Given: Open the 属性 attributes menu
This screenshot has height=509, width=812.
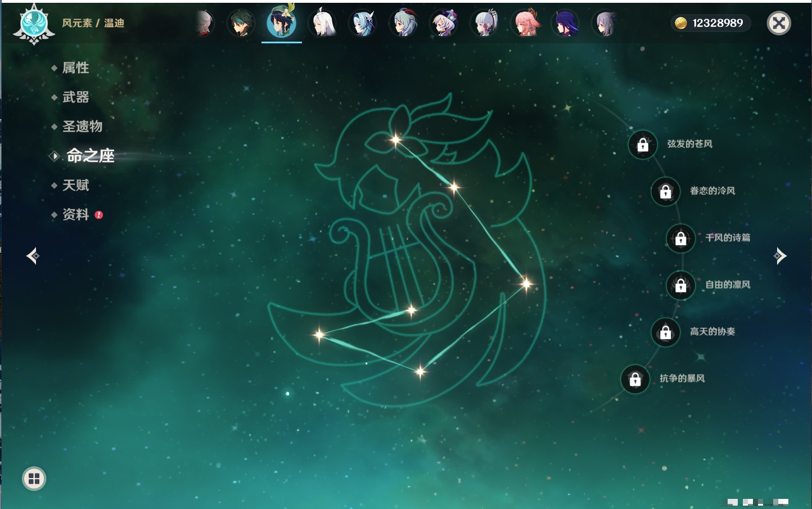Looking at the screenshot, I should point(75,68).
